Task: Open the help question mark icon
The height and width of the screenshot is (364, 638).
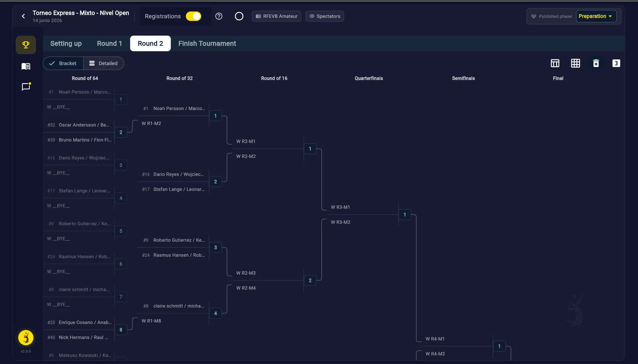Action: [219, 16]
